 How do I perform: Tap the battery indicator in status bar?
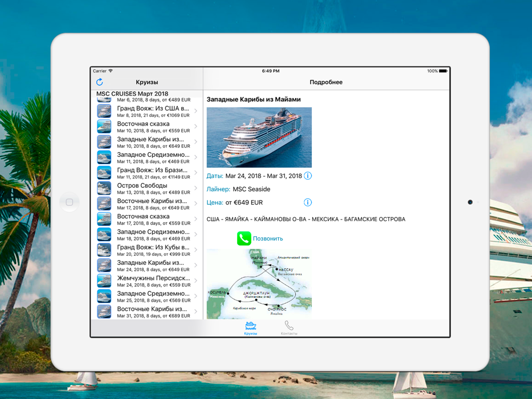click(x=443, y=71)
